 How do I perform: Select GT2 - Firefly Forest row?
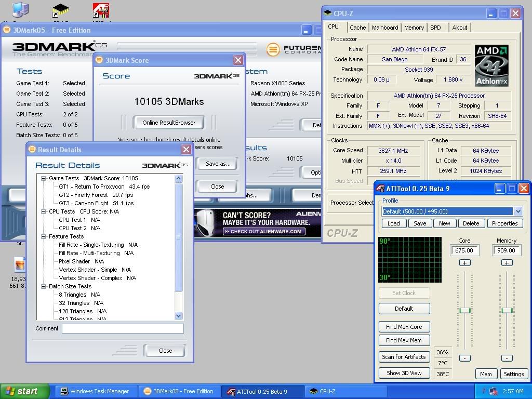pos(96,195)
